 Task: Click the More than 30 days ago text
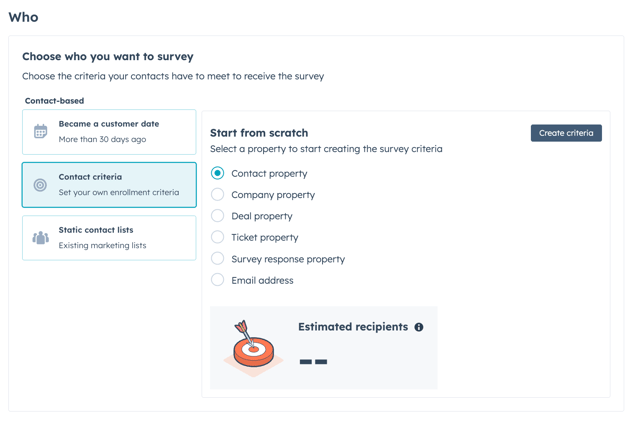click(102, 139)
